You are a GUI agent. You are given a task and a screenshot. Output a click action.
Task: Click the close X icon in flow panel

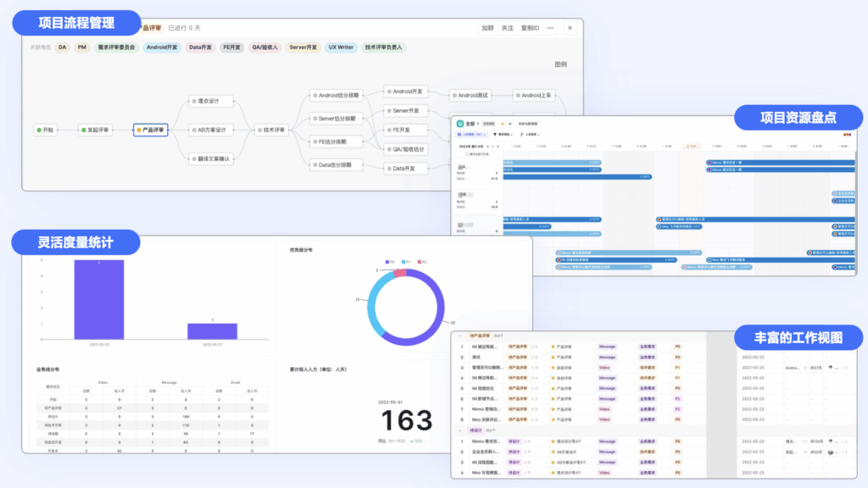click(x=570, y=28)
